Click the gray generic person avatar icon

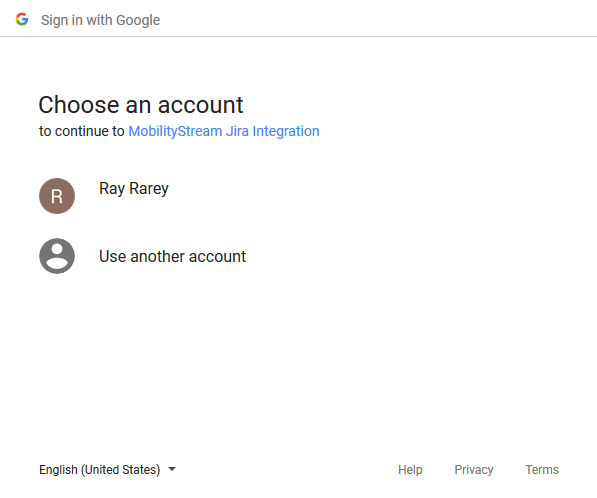pyautogui.click(x=57, y=256)
